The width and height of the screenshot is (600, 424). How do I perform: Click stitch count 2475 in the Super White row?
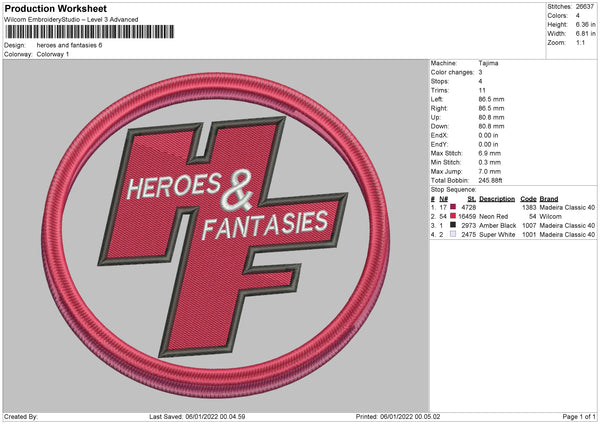click(469, 235)
